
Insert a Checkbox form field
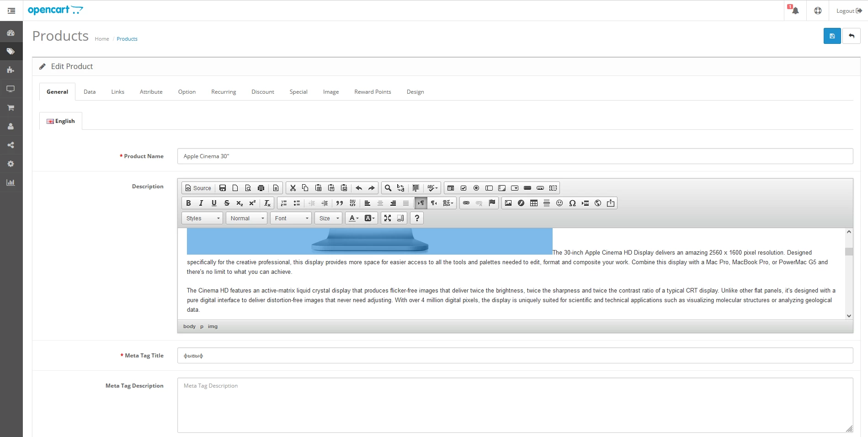[463, 188]
